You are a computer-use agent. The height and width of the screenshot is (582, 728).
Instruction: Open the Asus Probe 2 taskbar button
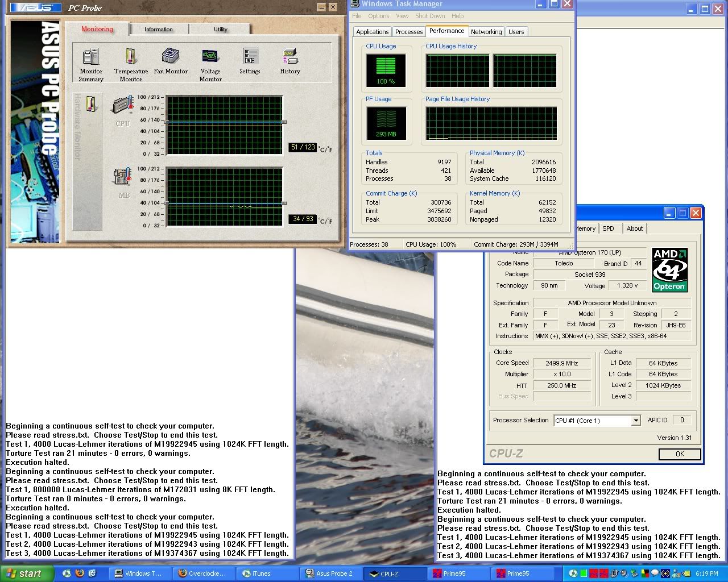pos(331,573)
